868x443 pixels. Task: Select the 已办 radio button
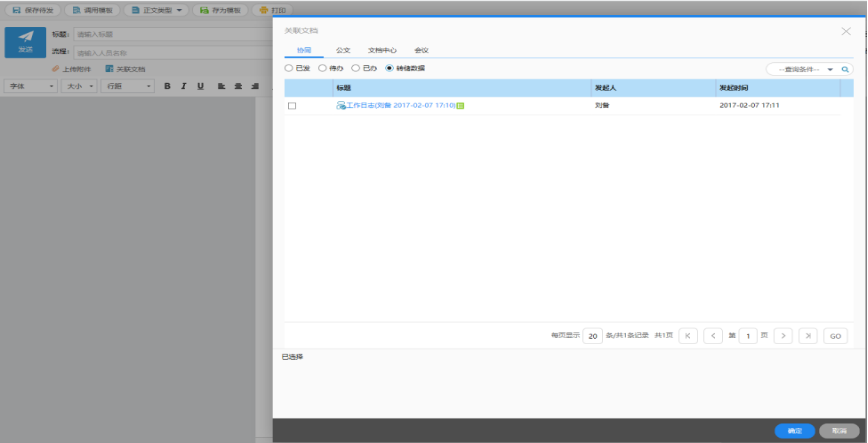[355, 68]
